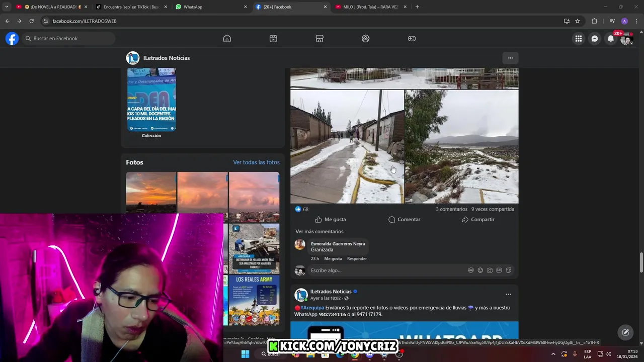Open the Colección reel thumbnail
This screenshot has width=644, height=362.
(151, 100)
